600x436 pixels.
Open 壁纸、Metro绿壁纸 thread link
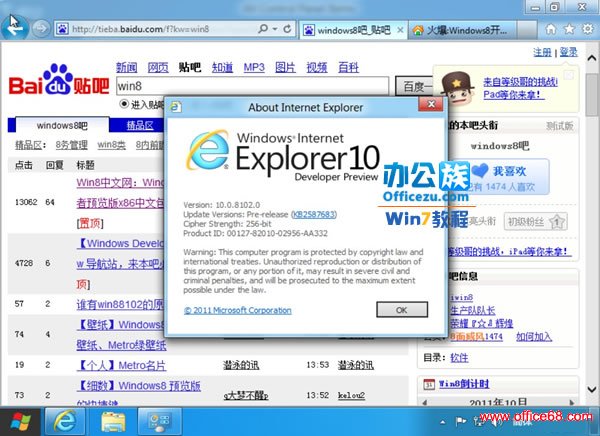click(121, 345)
